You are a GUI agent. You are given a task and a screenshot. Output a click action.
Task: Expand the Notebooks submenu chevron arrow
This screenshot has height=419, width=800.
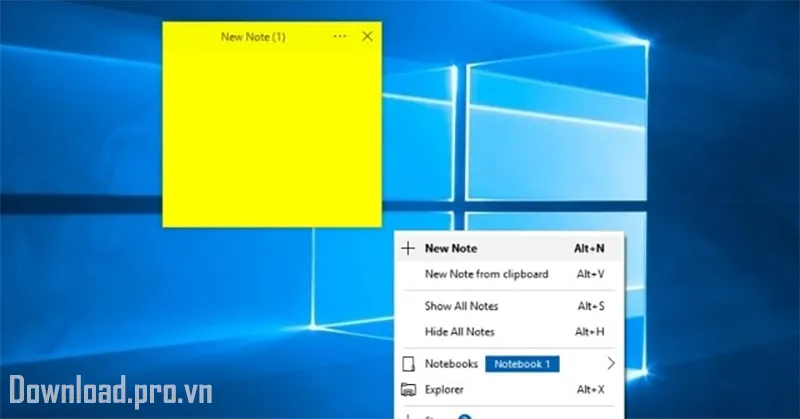pos(611,363)
